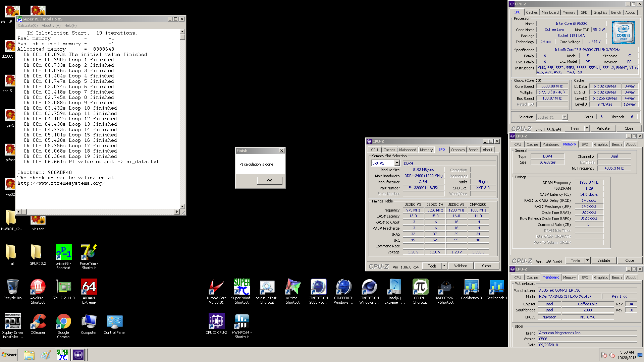Click CPU-Z taskbar button

[78, 355]
